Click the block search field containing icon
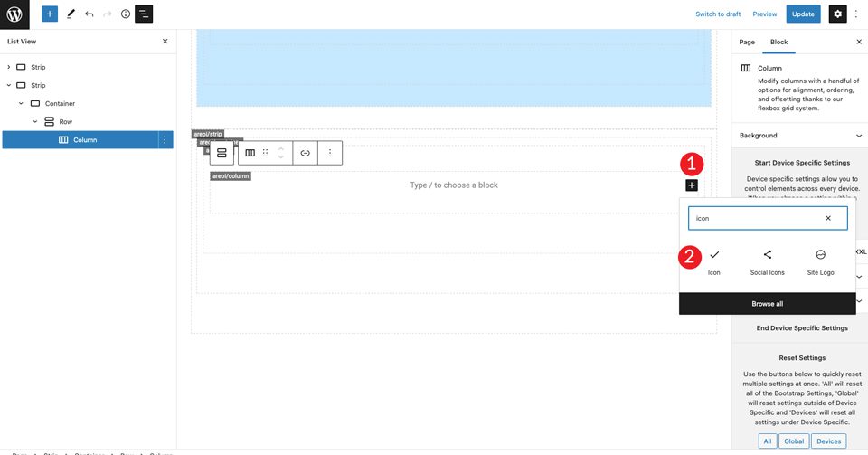Screen dimensions: 868x455 (x=768, y=218)
